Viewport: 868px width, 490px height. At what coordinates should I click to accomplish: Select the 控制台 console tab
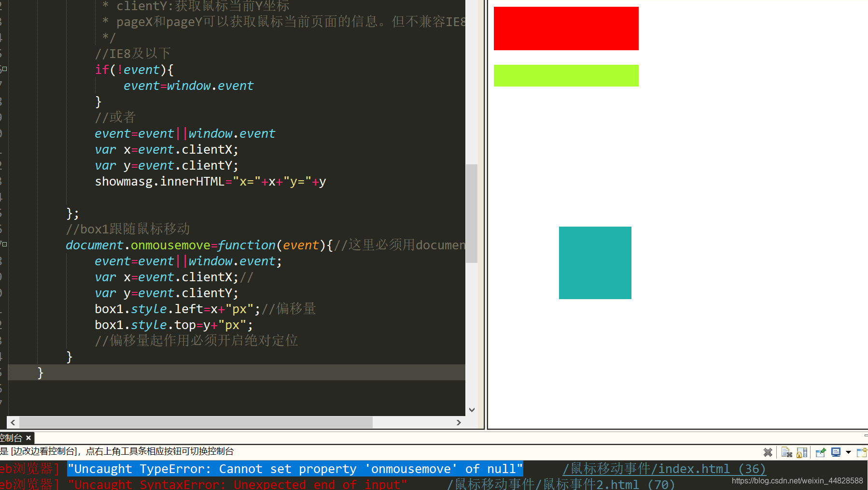12,438
